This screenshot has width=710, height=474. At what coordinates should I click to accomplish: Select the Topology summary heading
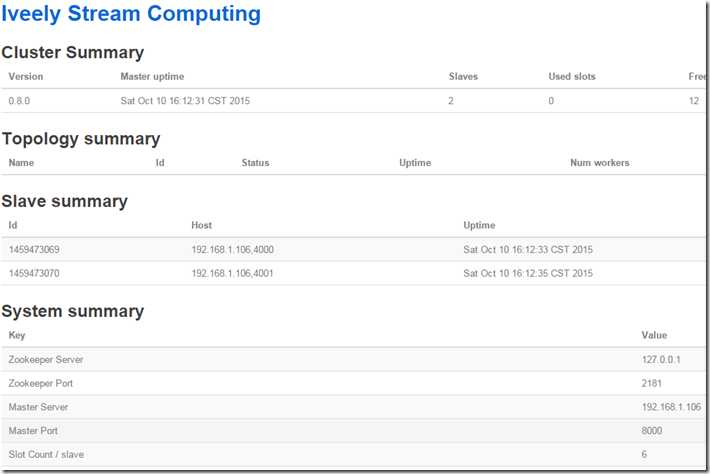81,139
